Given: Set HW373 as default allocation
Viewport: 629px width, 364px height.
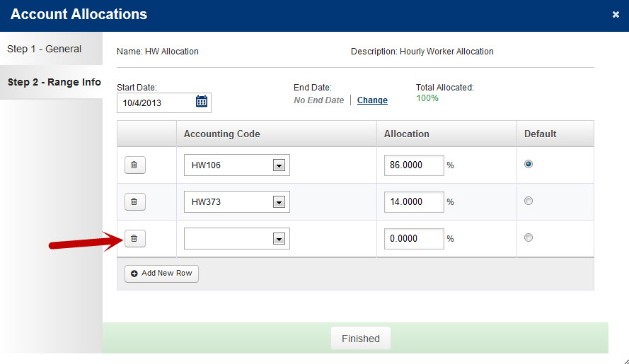Looking at the screenshot, I should pyautogui.click(x=529, y=201).
